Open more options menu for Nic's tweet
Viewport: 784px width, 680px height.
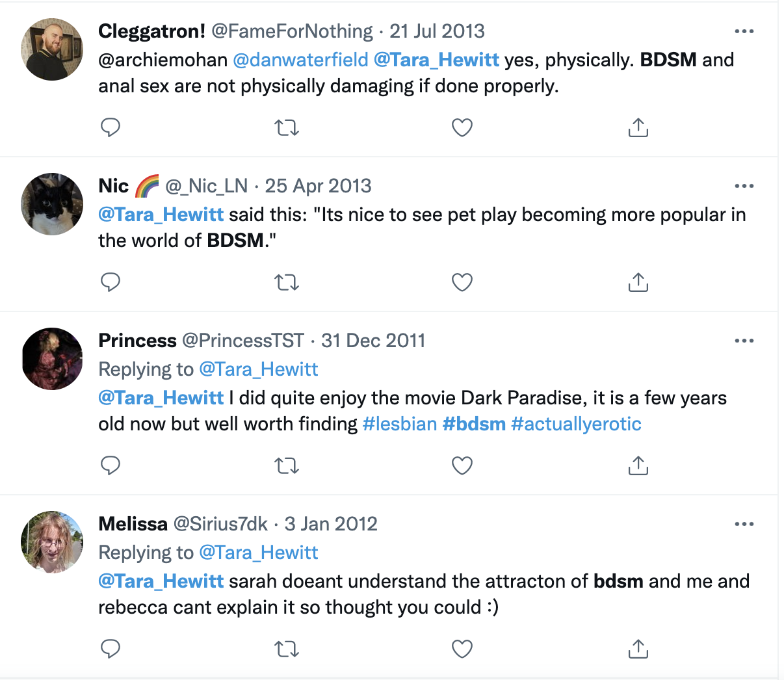(744, 186)
